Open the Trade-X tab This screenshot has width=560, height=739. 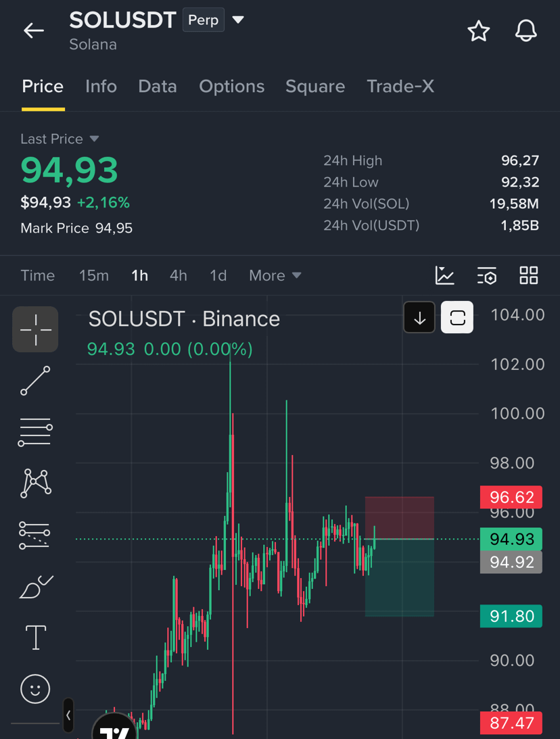tap(400, 87)
